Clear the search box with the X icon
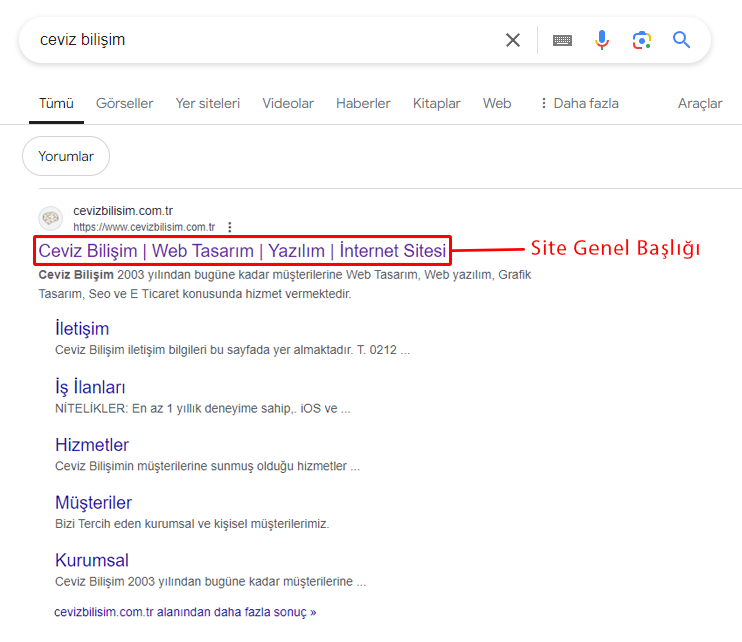Viewport: 742px width, 642px height. (513, 40)
